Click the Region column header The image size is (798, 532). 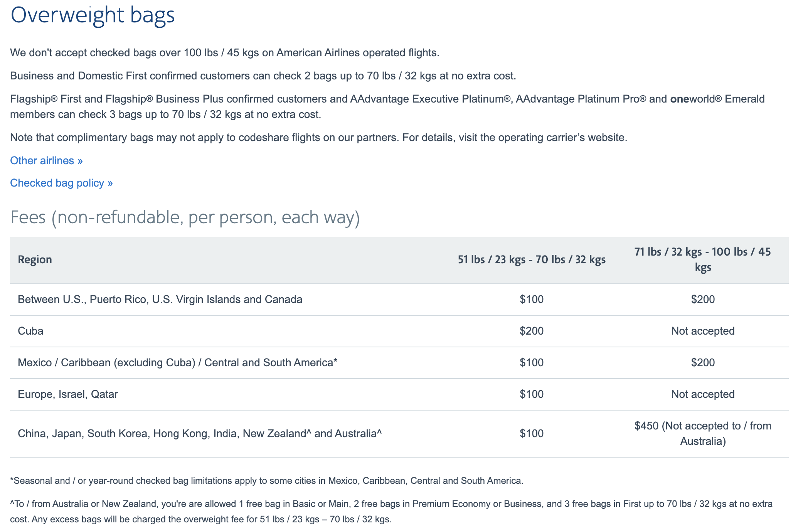[35, 259]
